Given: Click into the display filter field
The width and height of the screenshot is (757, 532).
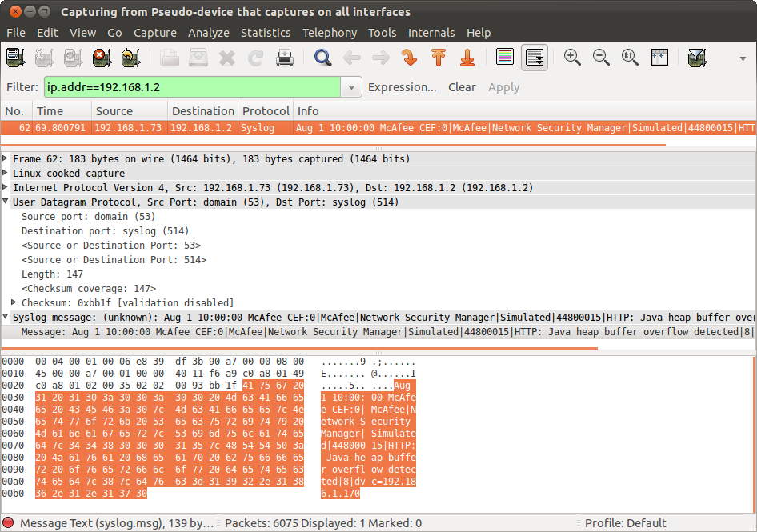Looking at the screenshot, I should (192, 87).
